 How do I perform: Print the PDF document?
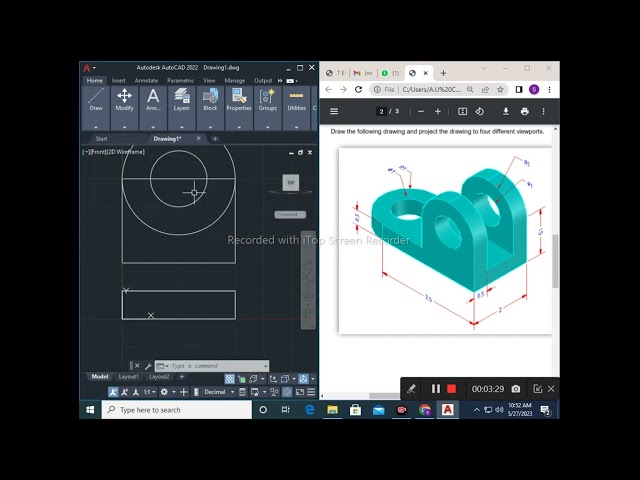click(x=524, y=111)
